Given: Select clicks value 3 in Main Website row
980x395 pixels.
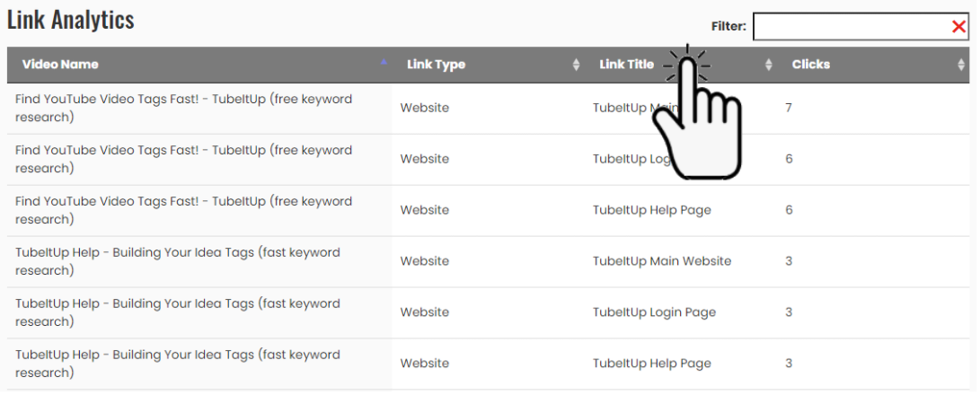Looking at the screenshot, I should (789, 261).
